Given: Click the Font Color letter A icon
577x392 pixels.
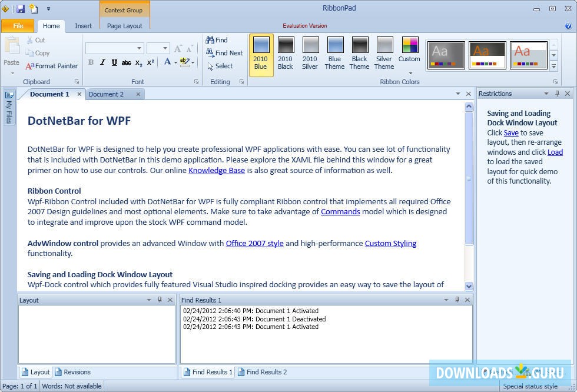Looking at the screenshot, I should [x=167, y=62].
